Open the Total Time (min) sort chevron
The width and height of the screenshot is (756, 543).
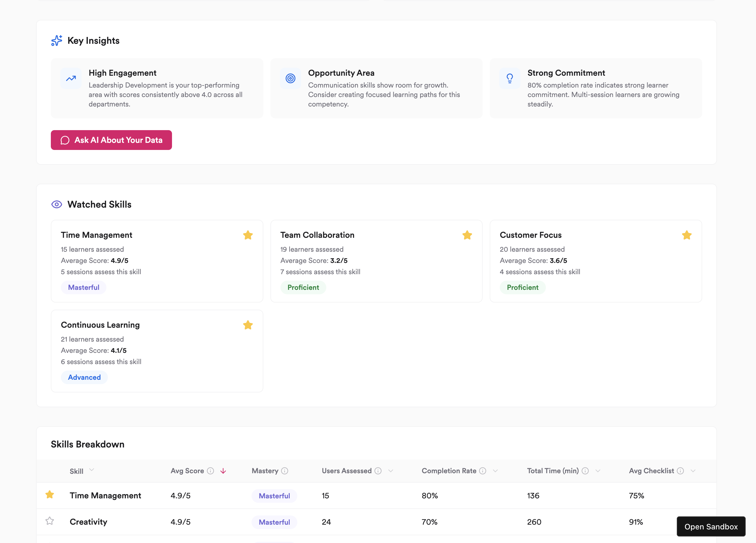(598, 471)
